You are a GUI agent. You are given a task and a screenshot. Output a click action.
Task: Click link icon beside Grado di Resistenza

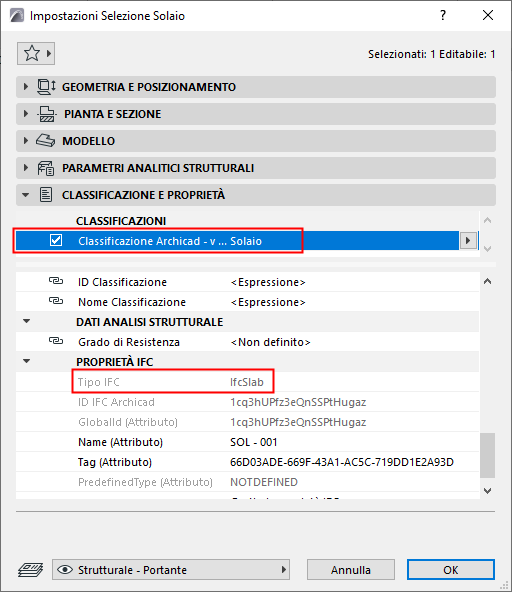56,341
